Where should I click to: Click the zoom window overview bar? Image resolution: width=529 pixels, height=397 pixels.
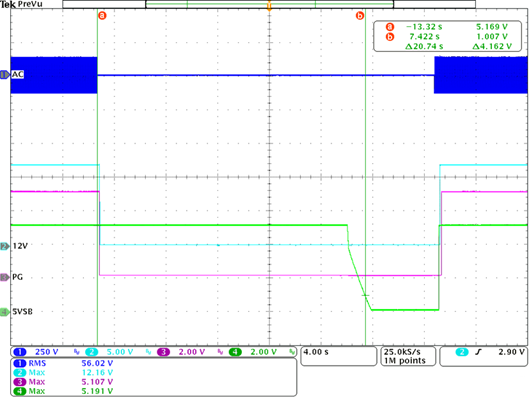tap(269, 4)
